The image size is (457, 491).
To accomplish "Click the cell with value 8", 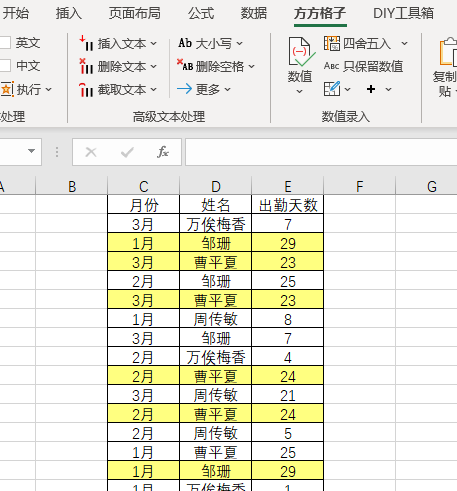I will 288,319.
